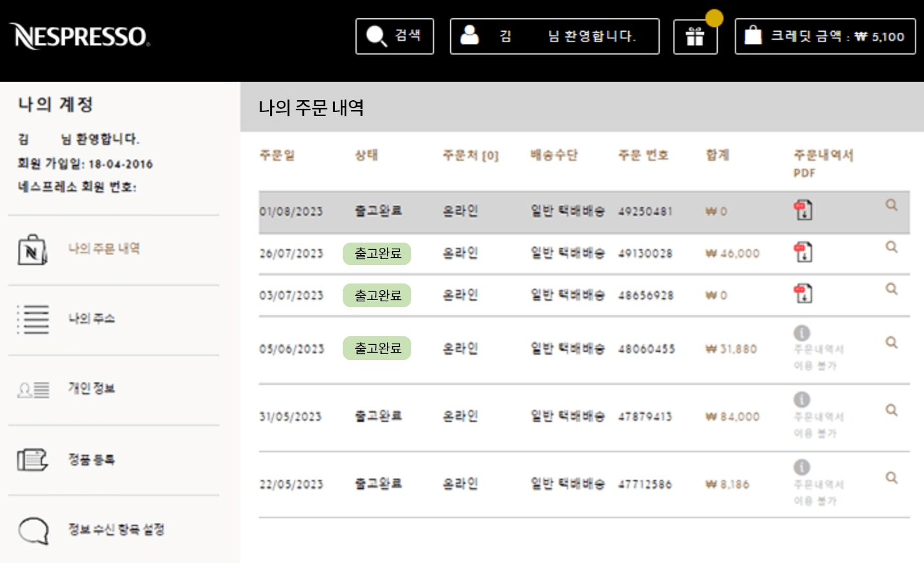
Task: Select order number 47712586 row
Action: point(645,485)
